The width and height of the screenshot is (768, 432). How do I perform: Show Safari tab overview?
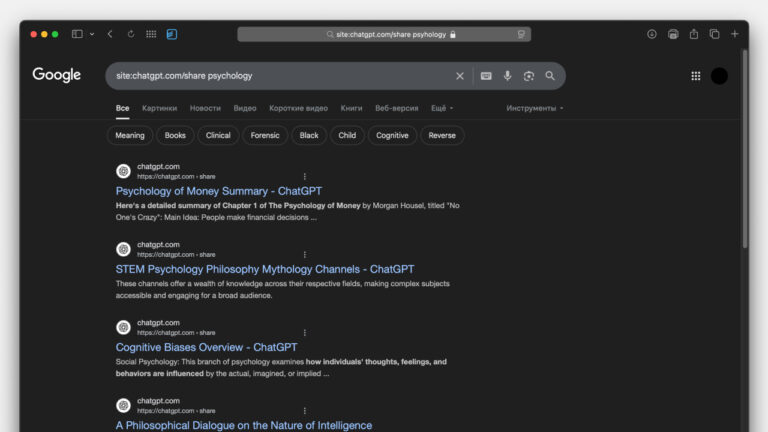coord(714,34)
